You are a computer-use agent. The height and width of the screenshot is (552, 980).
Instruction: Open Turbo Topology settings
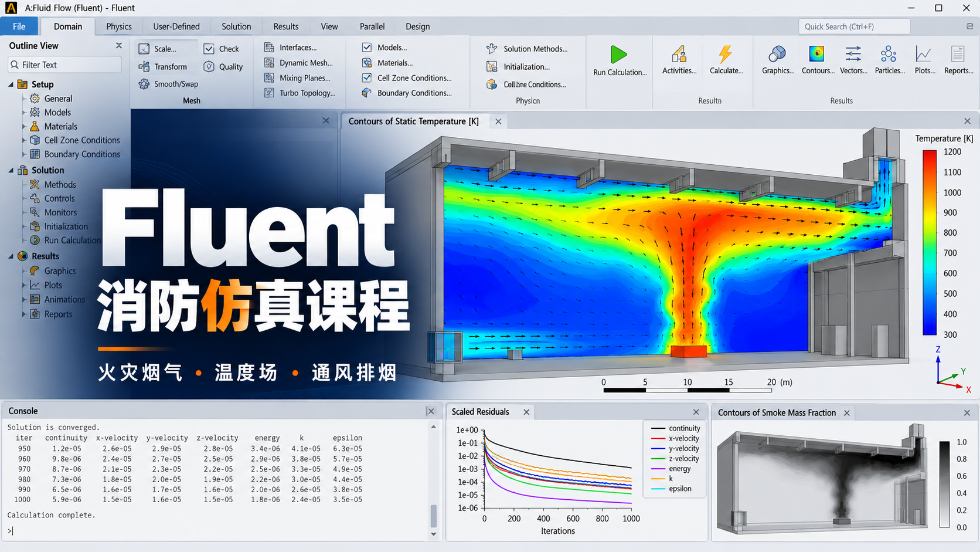300,93
